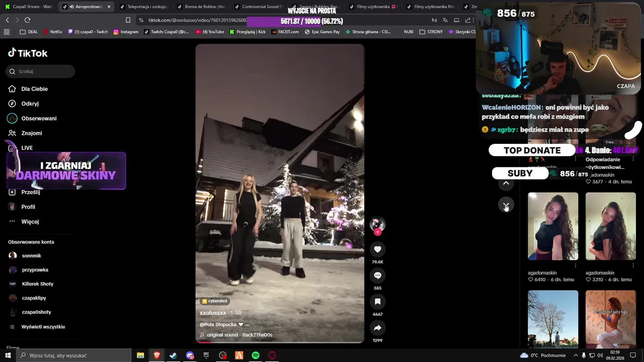Open the STRONY bookmarks folder

pyautogui.click(x=431, y=32)
